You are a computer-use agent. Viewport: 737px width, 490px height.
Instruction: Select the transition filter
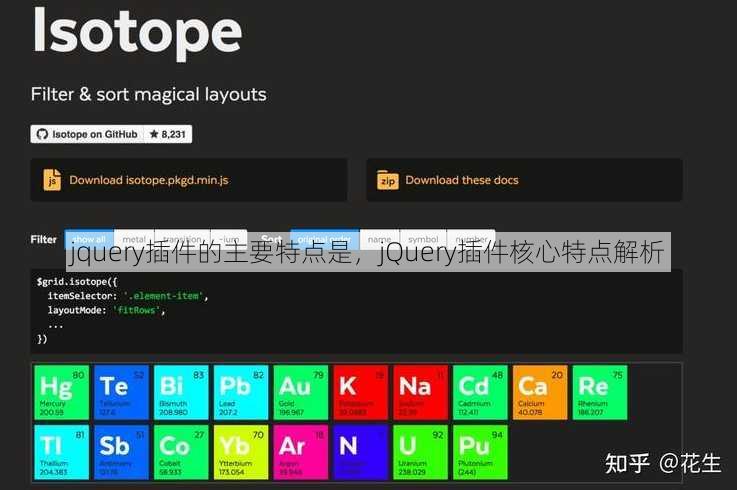click(x=182, y=239)
